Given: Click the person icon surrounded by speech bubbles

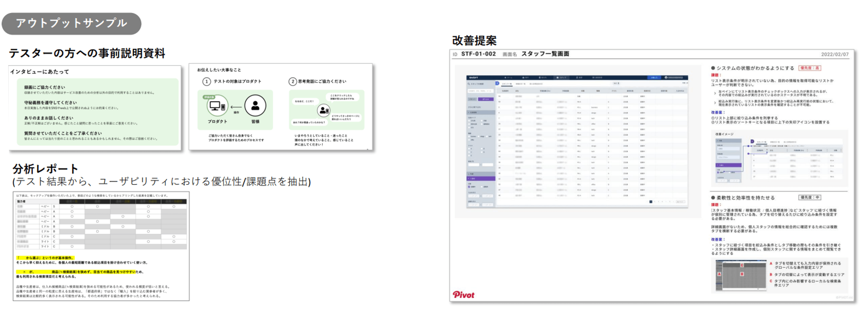Looking at the screenshot, I should click(x=323, y=110).
